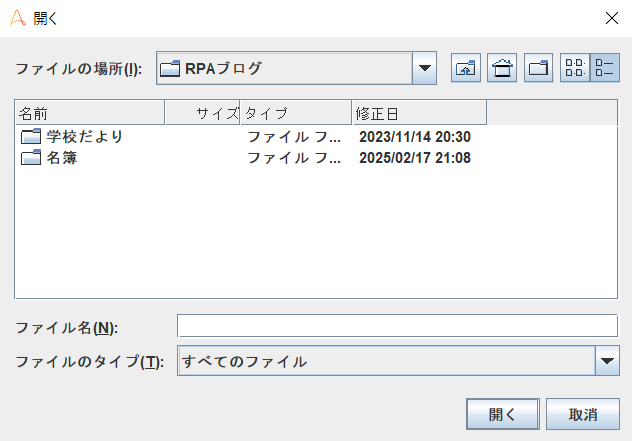
Task: Go up one folder level
Action: (466, 68)
